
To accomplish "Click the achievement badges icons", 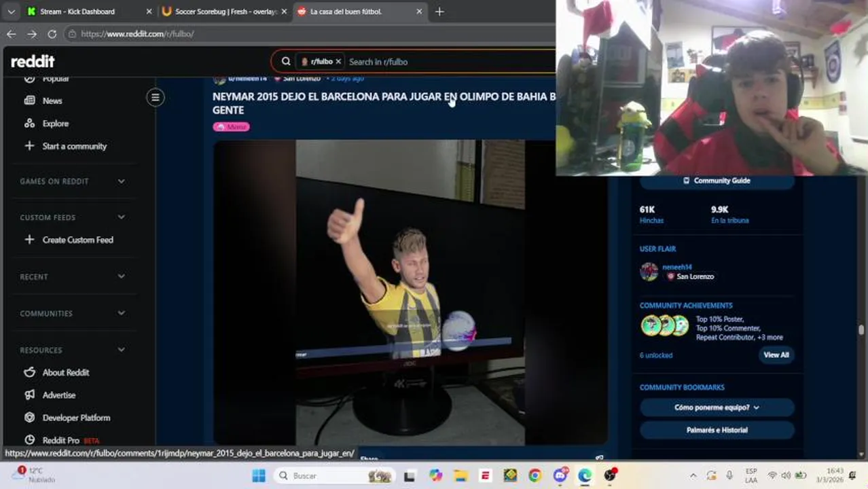I will coord(665,325).
